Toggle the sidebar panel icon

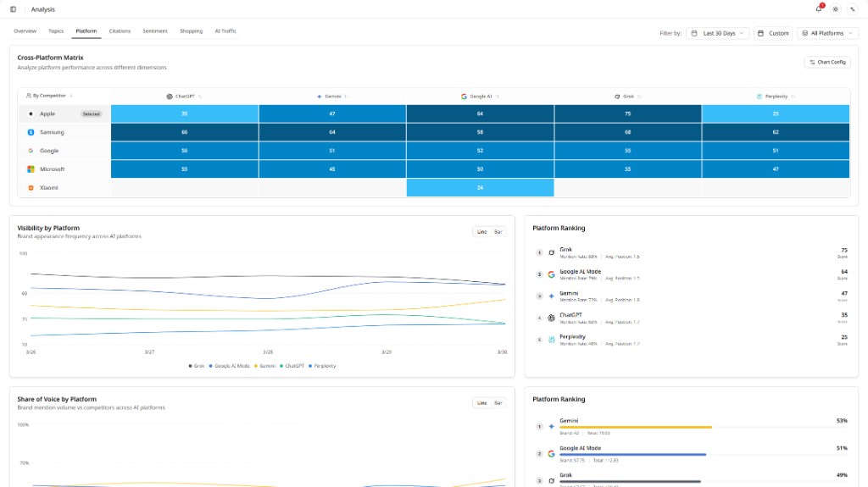pos(14,9)
